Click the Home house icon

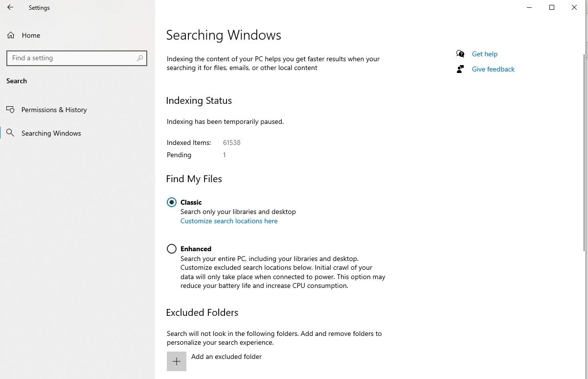click(11, 35)
